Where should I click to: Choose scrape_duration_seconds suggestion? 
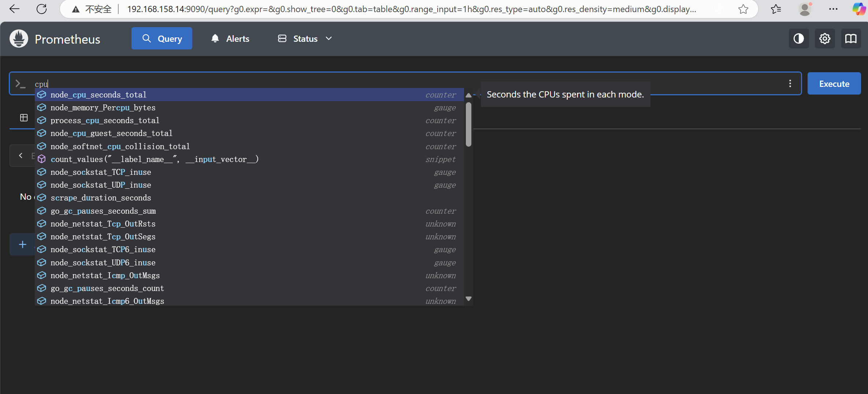click(x=249, y=198)
